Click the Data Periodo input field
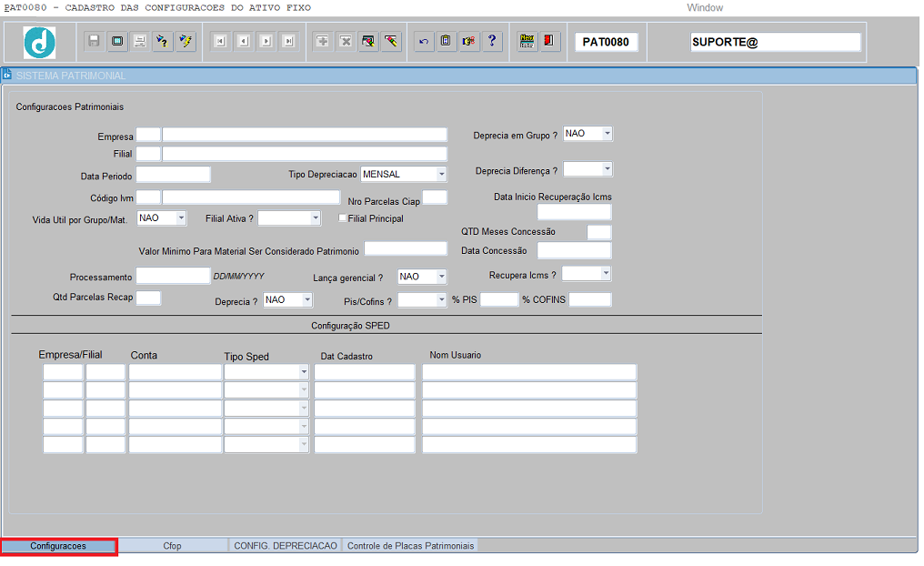The height and width of the screenshot is (566, 924). click(x=173, y=175)
